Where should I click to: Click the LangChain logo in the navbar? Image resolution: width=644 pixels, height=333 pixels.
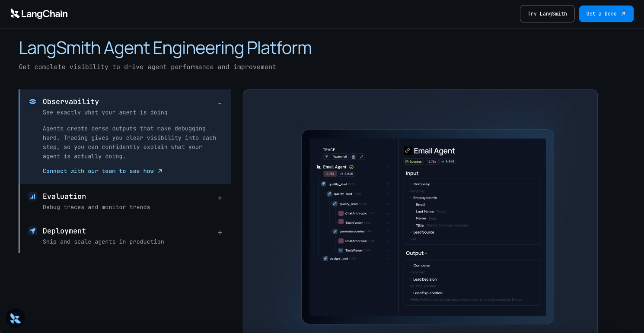[39, 13]
